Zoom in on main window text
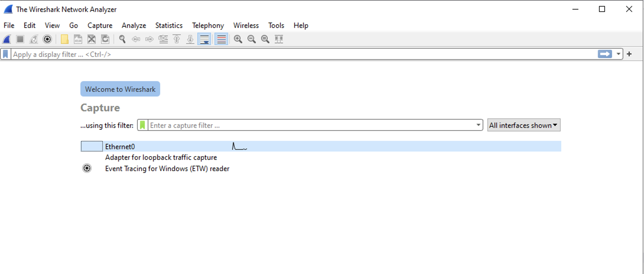Viewport: 644px width, 274px height. coord(238,39)
